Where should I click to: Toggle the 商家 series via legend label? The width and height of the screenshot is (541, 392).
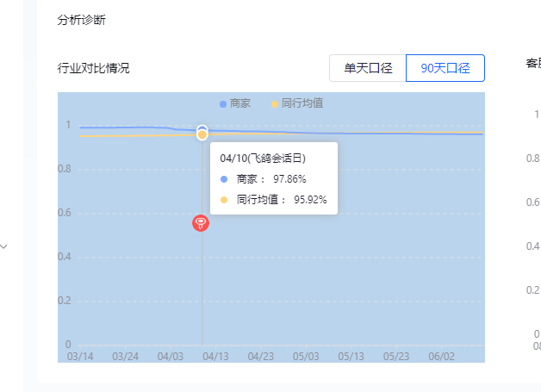[240, 103]
